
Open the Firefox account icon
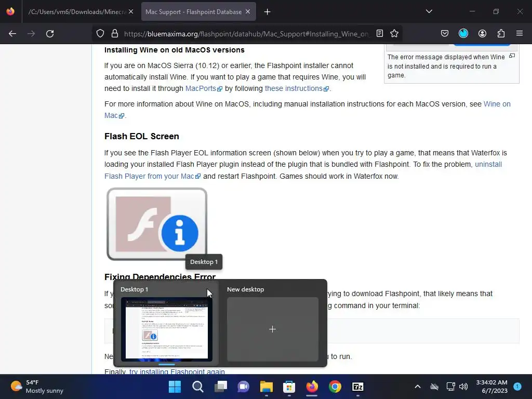pyautogui.click(x=482, y=34)
